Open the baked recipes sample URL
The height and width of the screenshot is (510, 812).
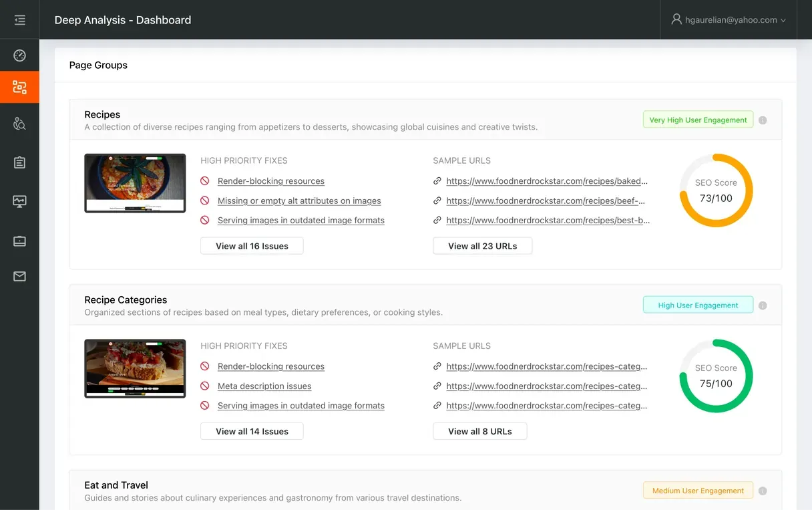point(545,180)
